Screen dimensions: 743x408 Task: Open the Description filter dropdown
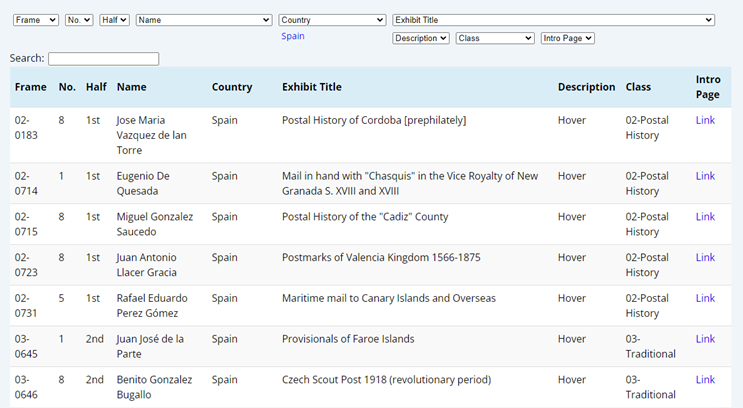(421, 38)
